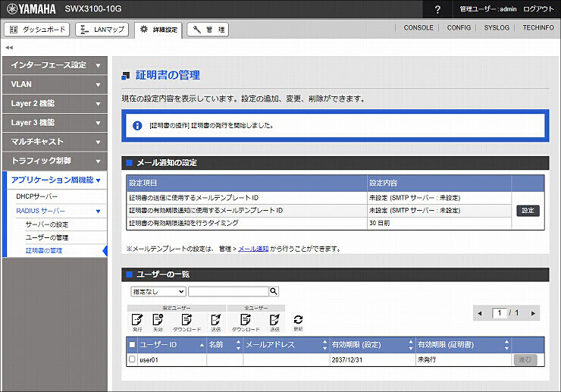This screenshot has height=392, width=561.
Task: Follow the メール通知 link
Action: 253,249
